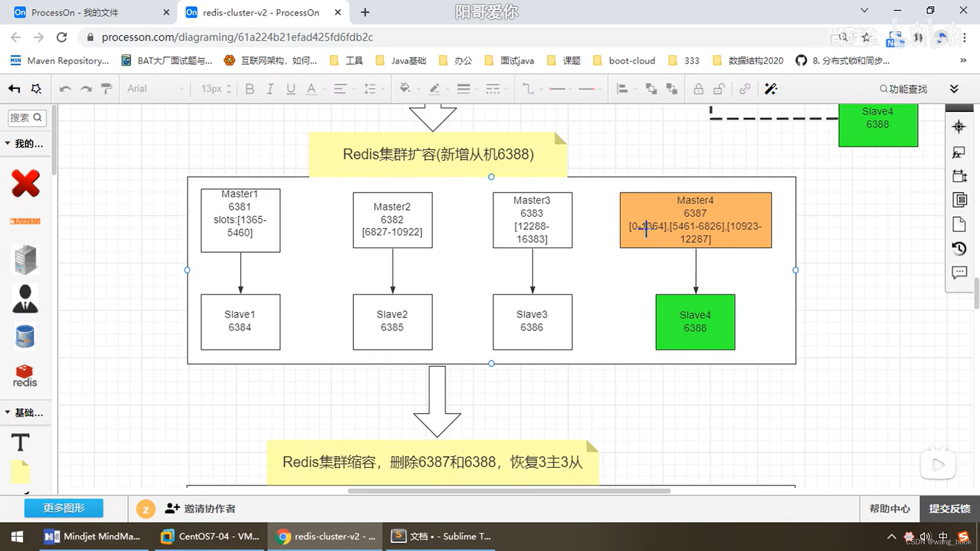The width and height of the screenshot is (980, 551).
Task: Click the lock shape icon
Action: [x=698, y=89]
